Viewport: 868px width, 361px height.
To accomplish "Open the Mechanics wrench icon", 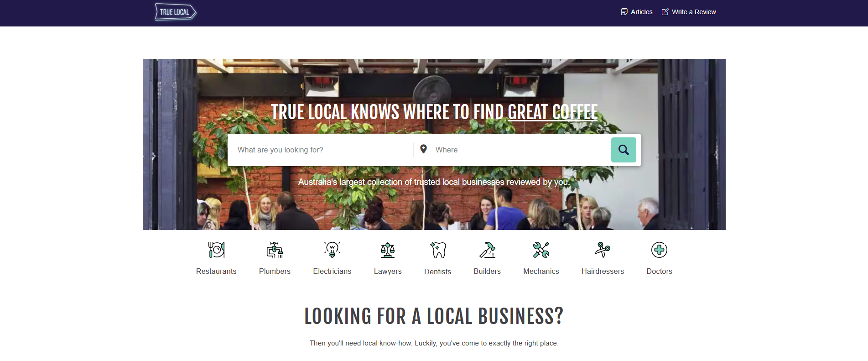I will [541, 250].
